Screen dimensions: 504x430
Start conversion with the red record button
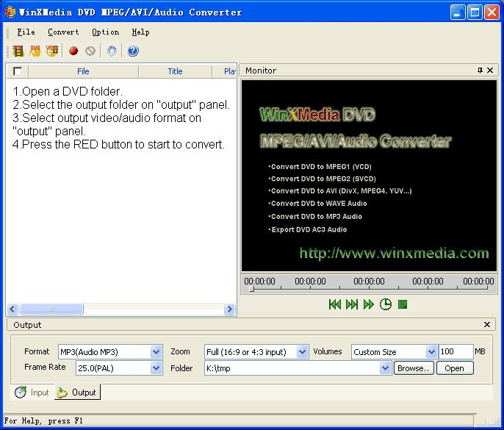(x=73, y=51)
